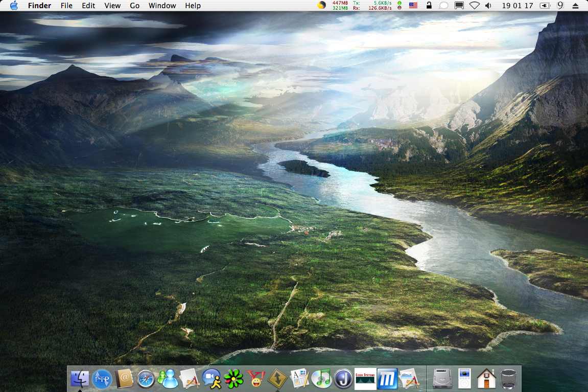This screenshot has width=588, height=392.
Task: Open MSN Messenger buddies icon in Dock
Action: pos(168,379)
